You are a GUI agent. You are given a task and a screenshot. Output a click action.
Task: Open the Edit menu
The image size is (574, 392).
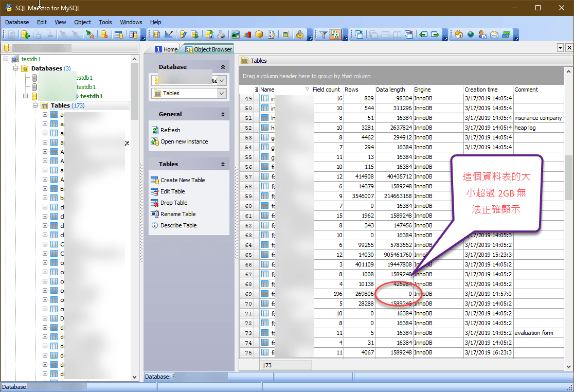point(42,22)
